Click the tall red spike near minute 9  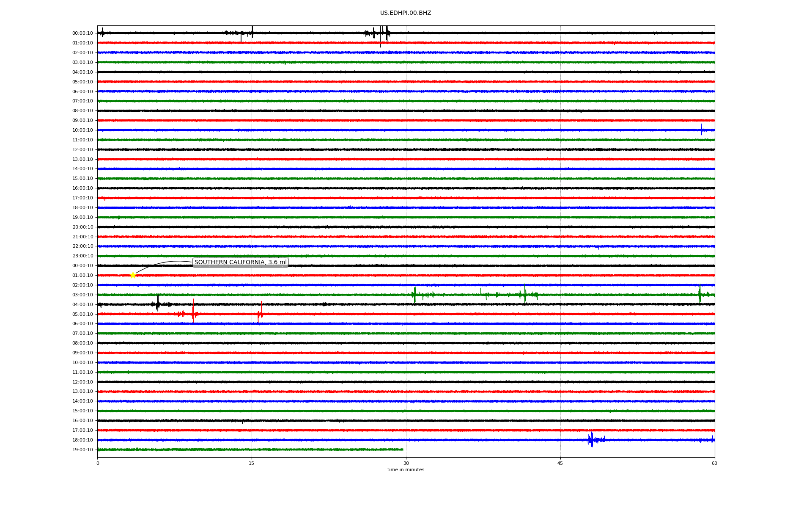point(193,312)
